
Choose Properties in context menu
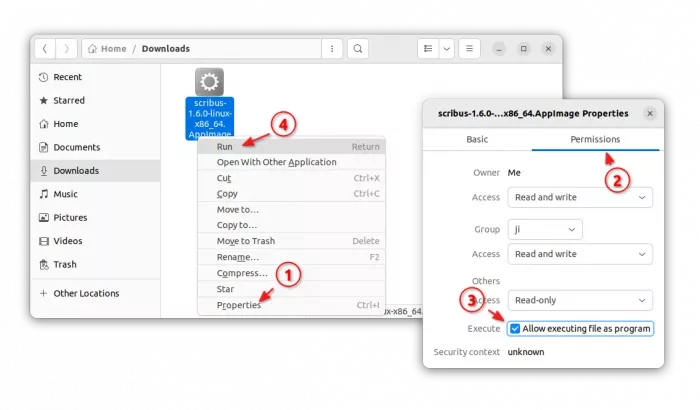(x=239, y=305)
